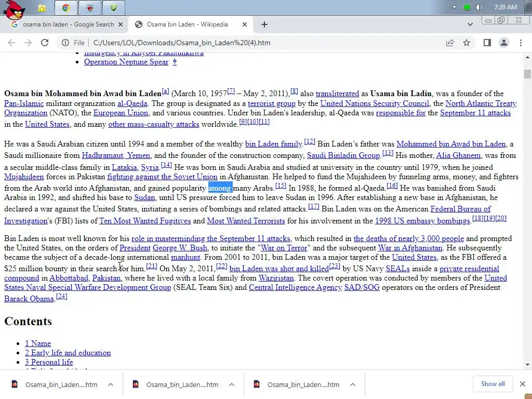The width and height of the screenshot is (532, 399).
Task: Click the scrollbar down arrow
Action: tap(527, 365)
